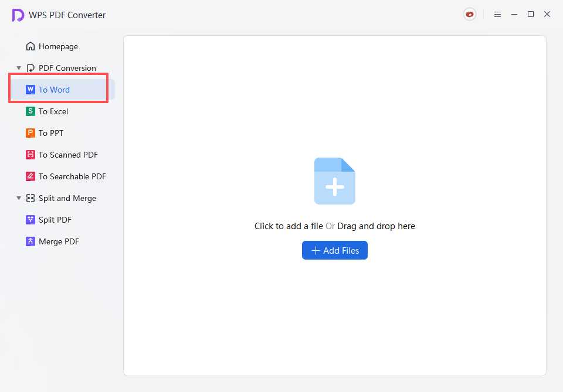Select the To PPT conversion option

pos(51,133)
